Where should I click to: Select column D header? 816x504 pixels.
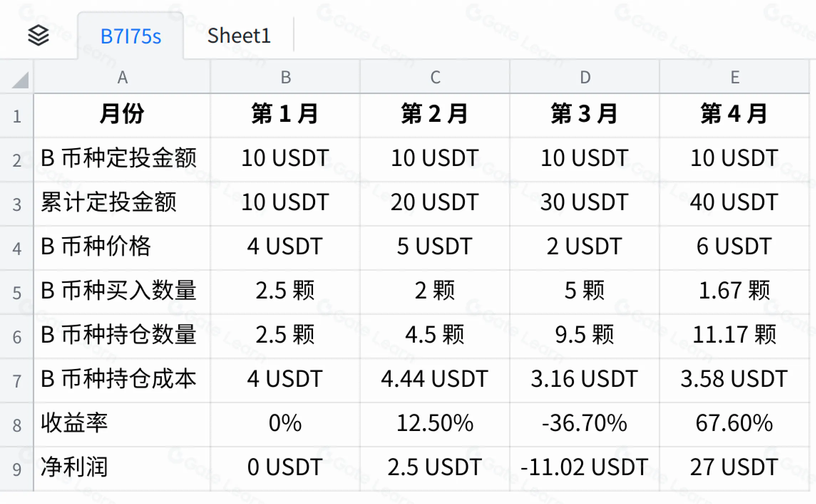pyautogui.click(x=585, y=77)
